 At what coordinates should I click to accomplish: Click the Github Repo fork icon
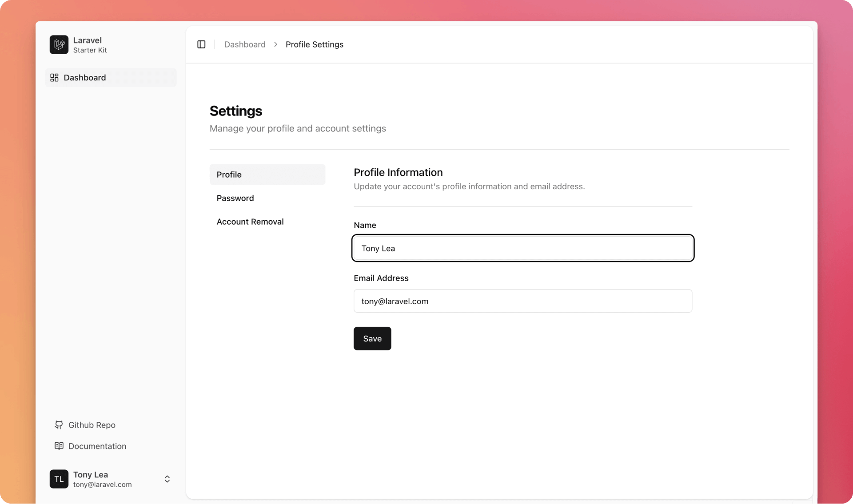59,425
